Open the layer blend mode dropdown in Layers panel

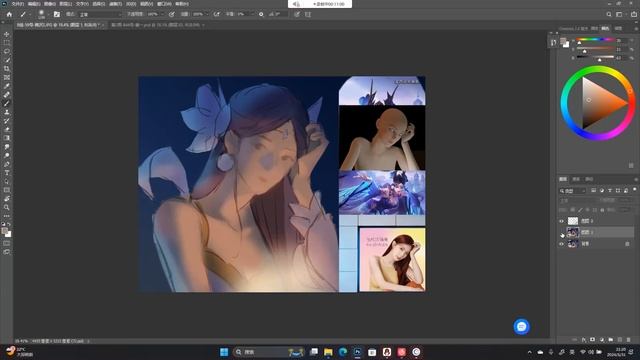577,200
